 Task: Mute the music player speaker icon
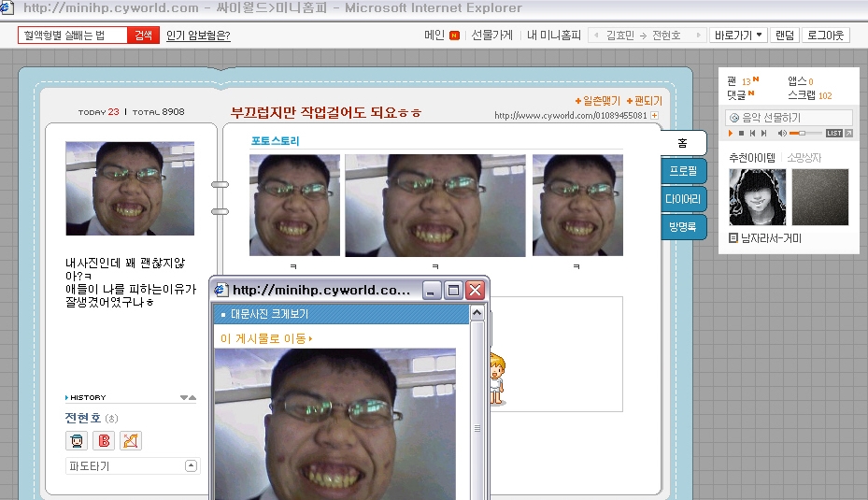coord(782,134)
